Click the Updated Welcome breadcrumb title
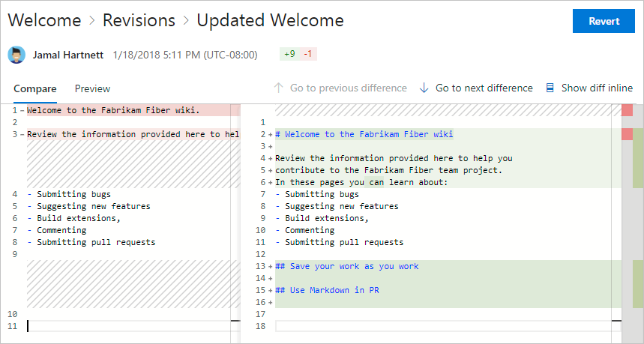The height and width of the screenshot is (344, 644). point(270,20)
